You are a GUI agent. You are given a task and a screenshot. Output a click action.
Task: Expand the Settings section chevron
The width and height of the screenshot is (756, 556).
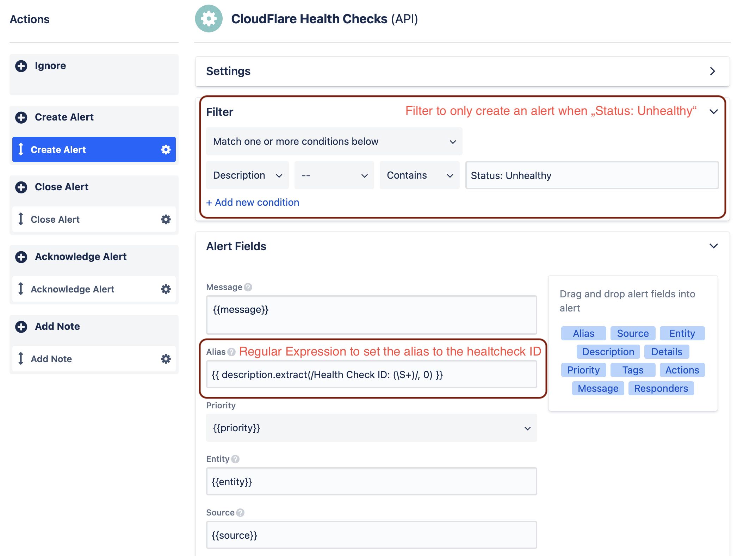coord(713,71)
